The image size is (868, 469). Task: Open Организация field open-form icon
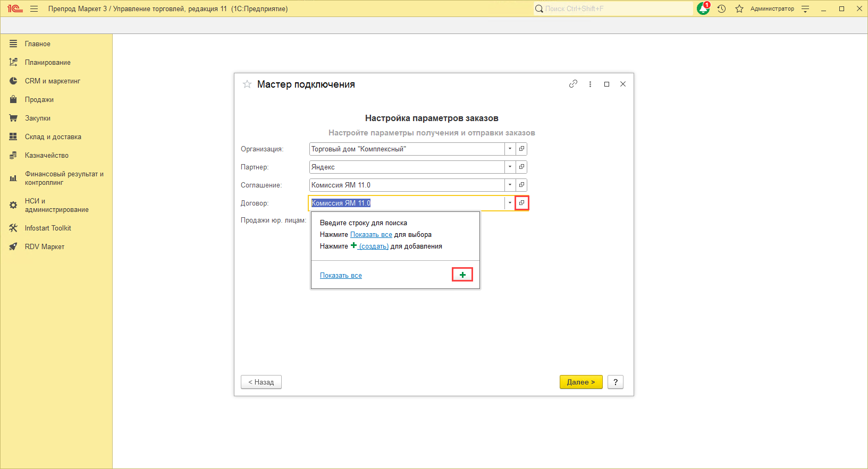pyautogui.click(x=521, y=149)
